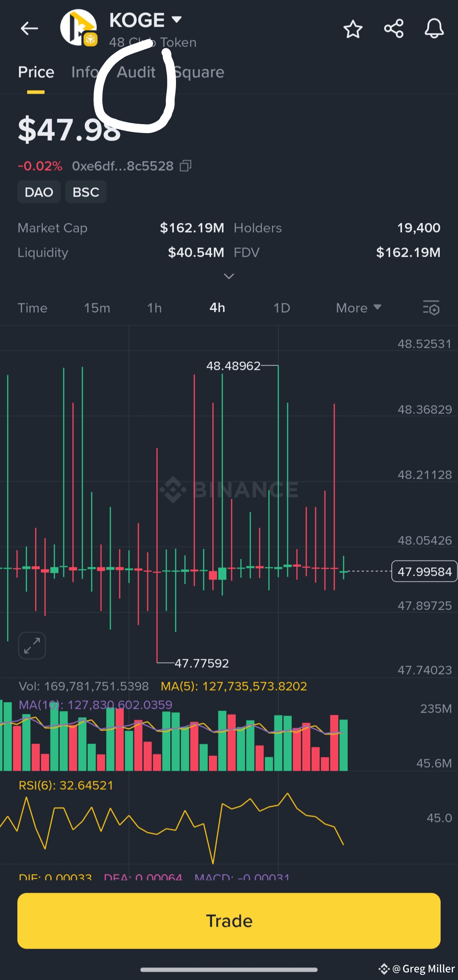Share the KOGE token page

pyautogui.click(x=394, y=29)
